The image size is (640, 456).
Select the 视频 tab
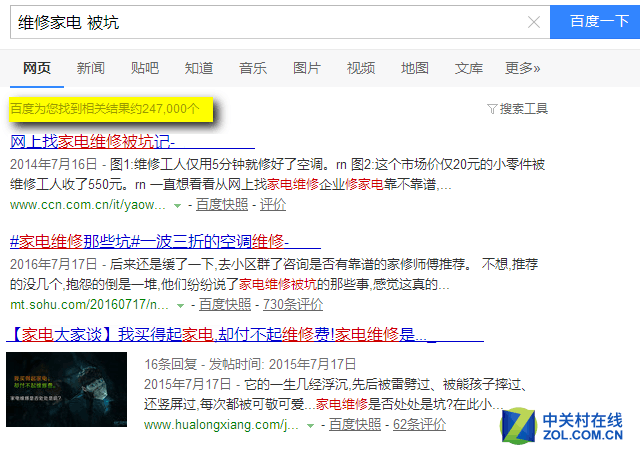361,68
